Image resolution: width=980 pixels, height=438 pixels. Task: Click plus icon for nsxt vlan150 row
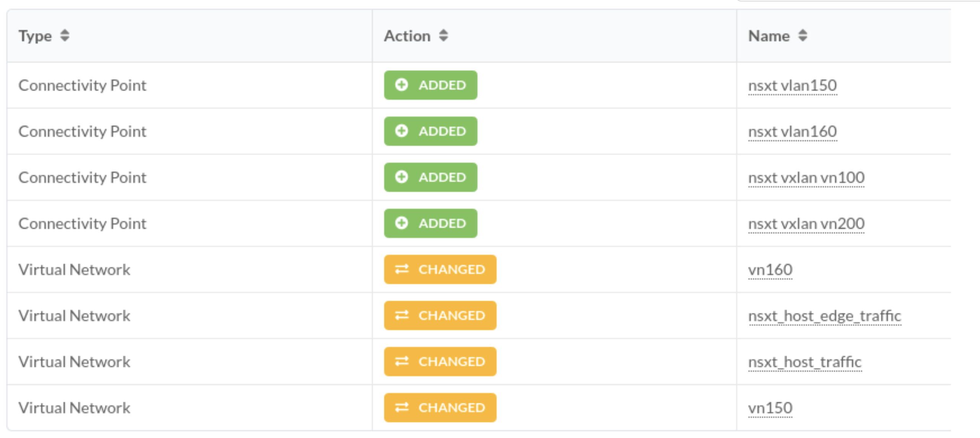401,85
